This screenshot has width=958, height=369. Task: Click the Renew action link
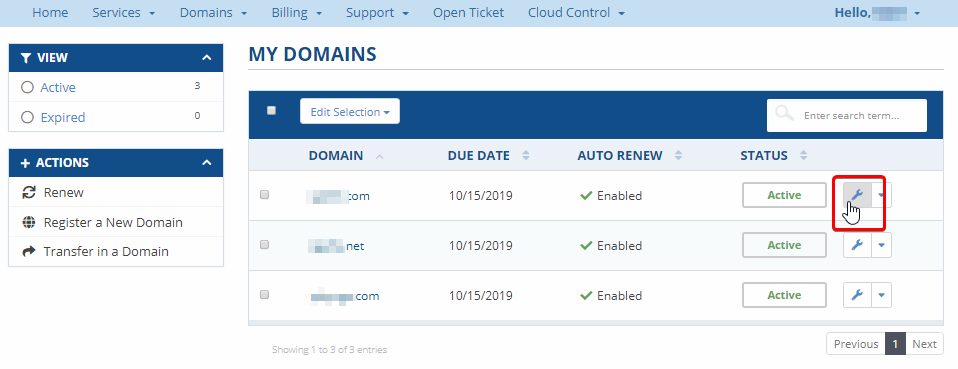pos(64,192)
